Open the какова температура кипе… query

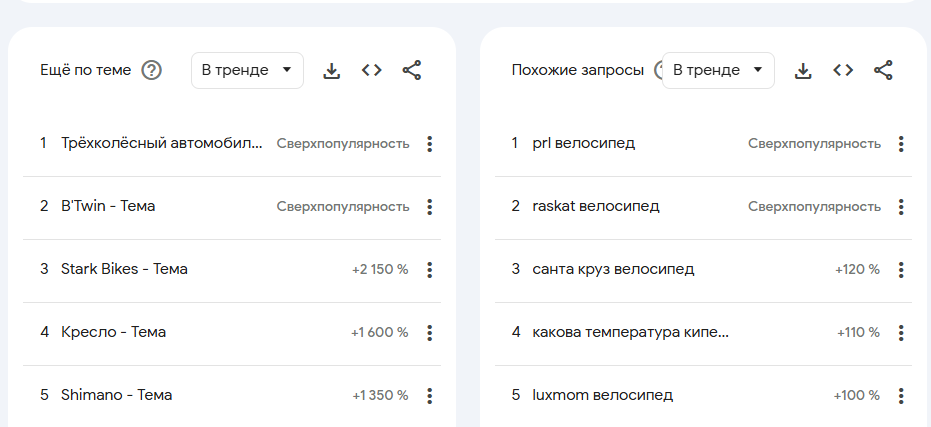(631, 332)
